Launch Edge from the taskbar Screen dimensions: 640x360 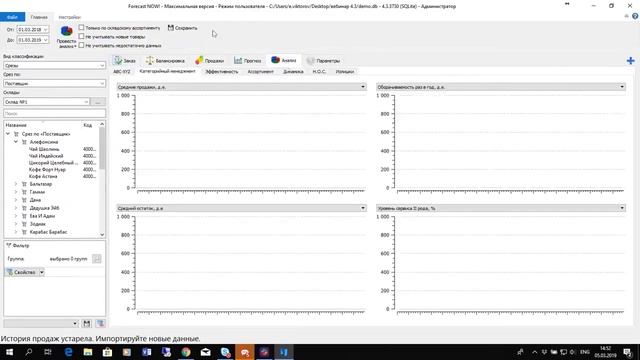click(x=68, y=352)
